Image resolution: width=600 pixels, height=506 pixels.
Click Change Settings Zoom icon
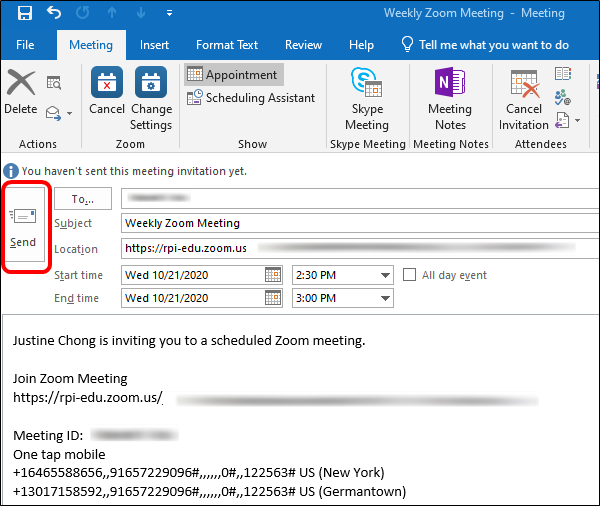point(151,82)
